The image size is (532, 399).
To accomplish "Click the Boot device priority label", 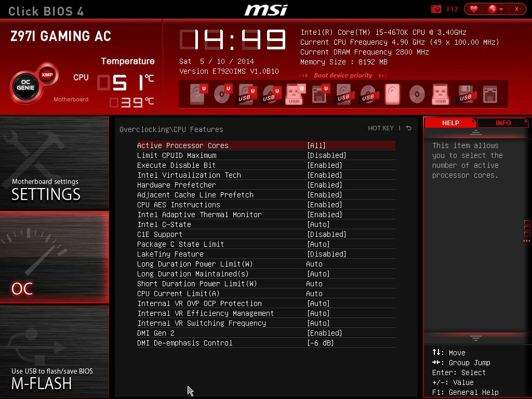I will pyautogui.click(x=343, y=75).
